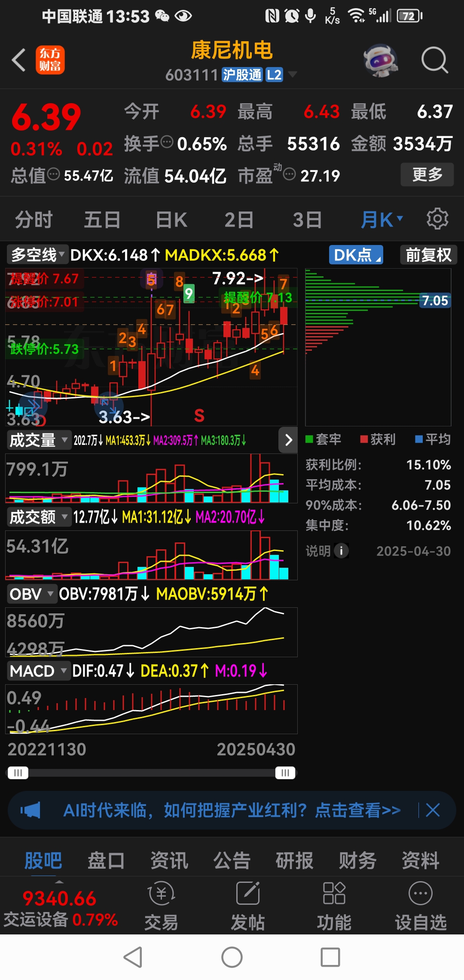
Task: Tap the 说明 info icon
Action: tap(342, 551)
